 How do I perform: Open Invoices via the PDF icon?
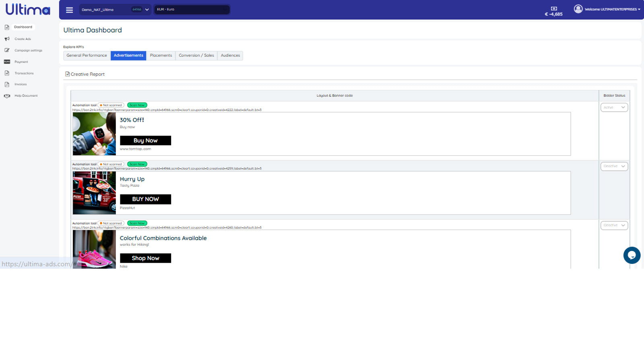click(x=6, y=84)
